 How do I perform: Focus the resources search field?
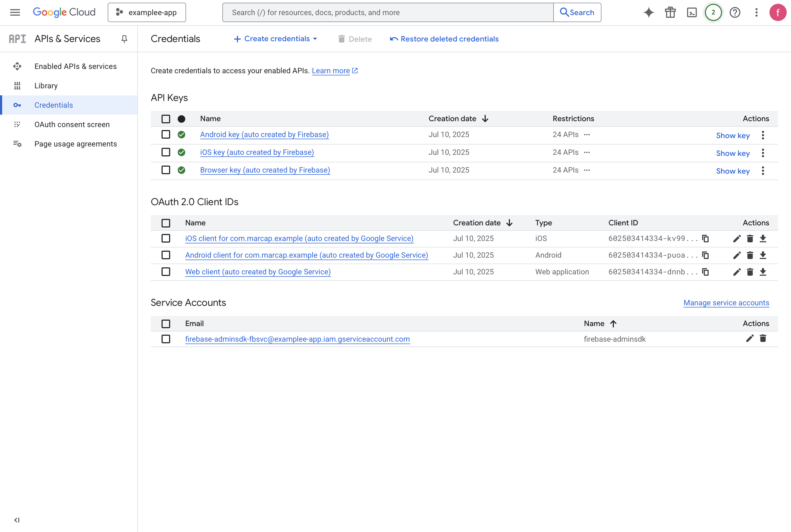(388, 13)
